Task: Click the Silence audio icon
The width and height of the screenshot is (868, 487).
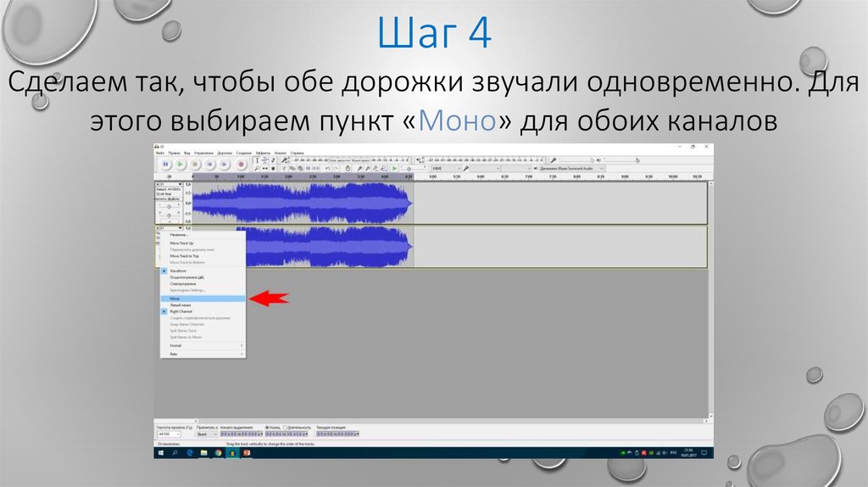Action: 316,169
